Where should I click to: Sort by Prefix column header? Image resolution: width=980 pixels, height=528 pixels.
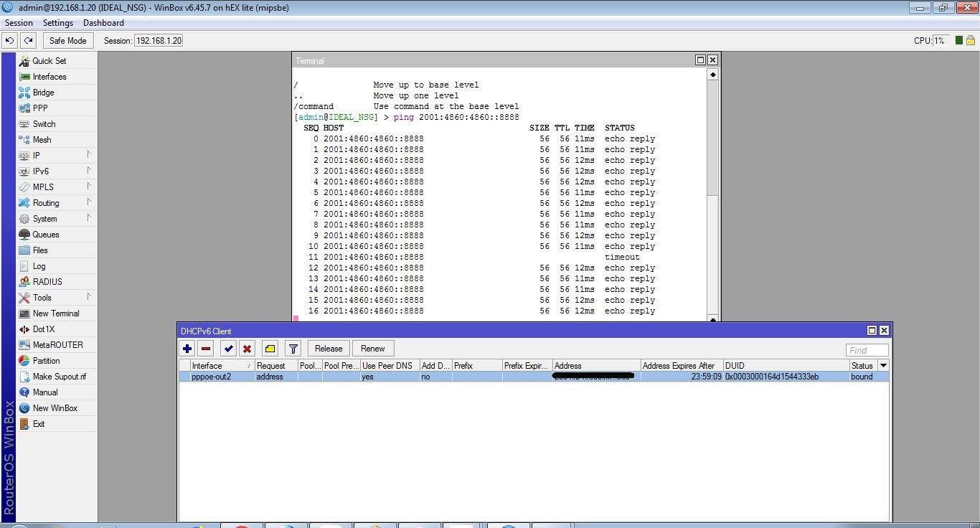pyautogui.click(x=476, y=366)
